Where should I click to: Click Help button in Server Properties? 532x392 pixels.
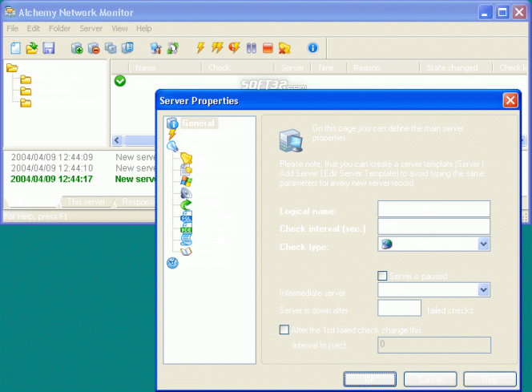(490, 379)
